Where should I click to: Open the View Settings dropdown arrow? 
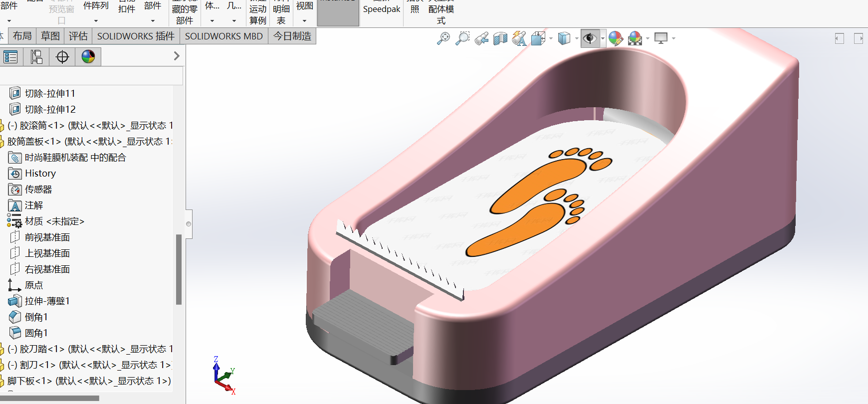[673, 38]
